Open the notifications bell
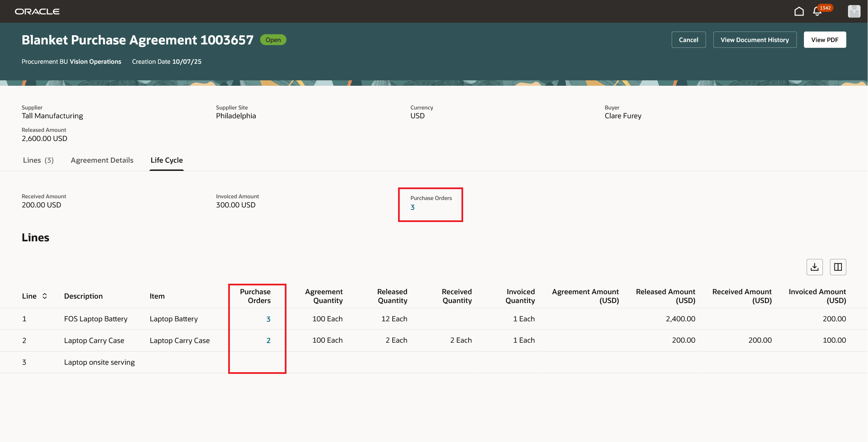 click(x=817, y=12)
